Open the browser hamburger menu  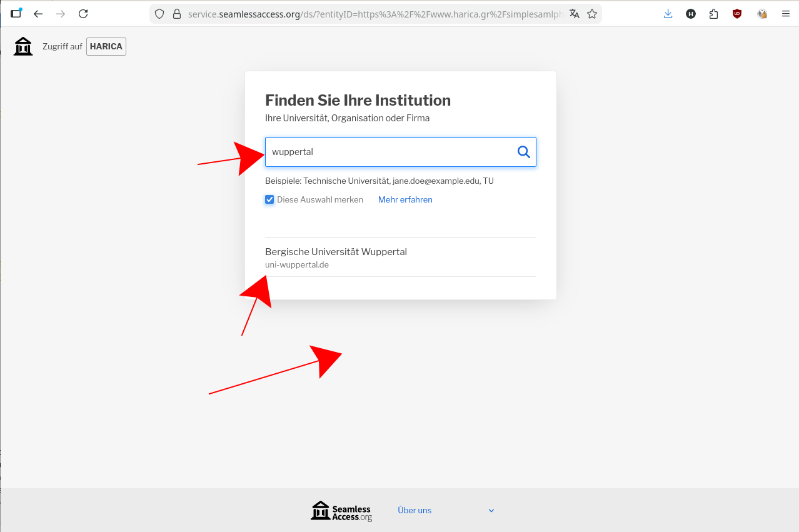pyautogui.click(x=786, y=13)
